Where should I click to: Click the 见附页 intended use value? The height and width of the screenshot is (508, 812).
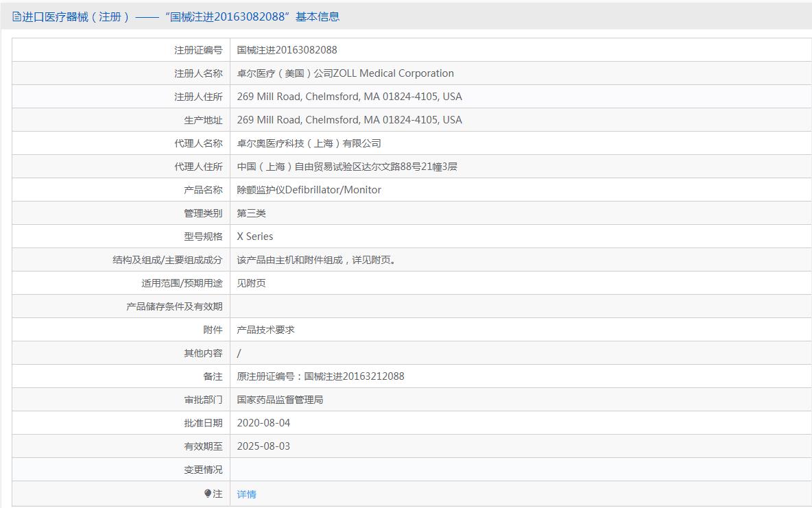click(251, 283)
